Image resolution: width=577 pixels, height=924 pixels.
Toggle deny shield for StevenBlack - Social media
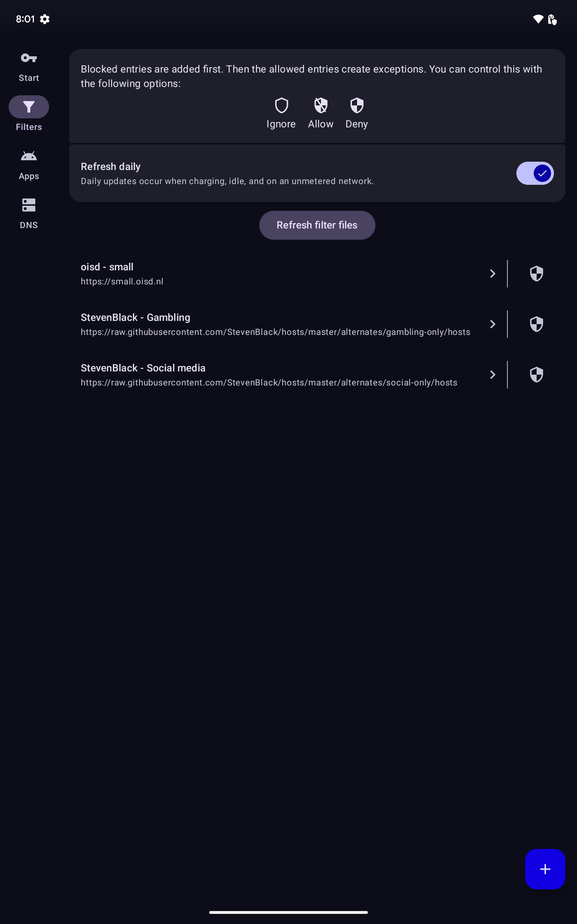click(x=536, y=375)
